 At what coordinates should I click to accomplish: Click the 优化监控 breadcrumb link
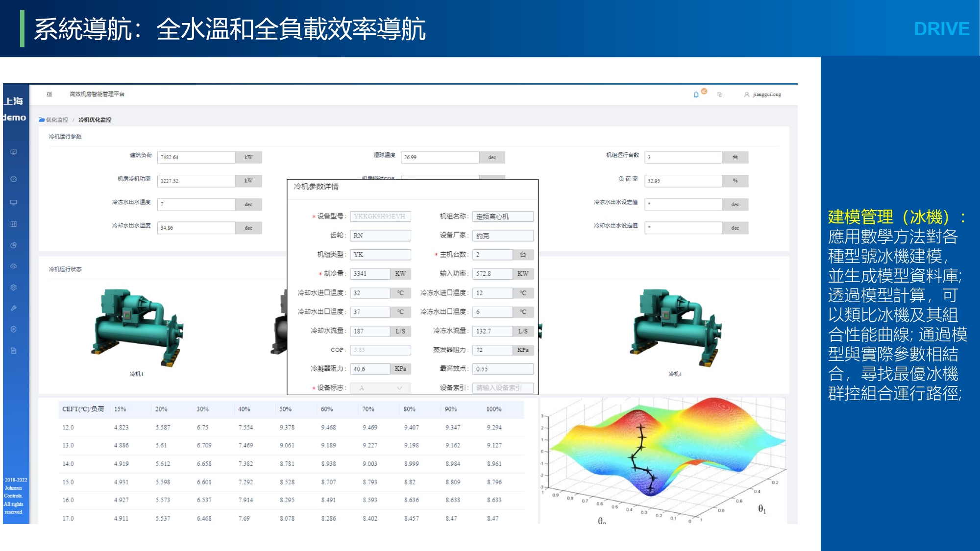[57, 120]
